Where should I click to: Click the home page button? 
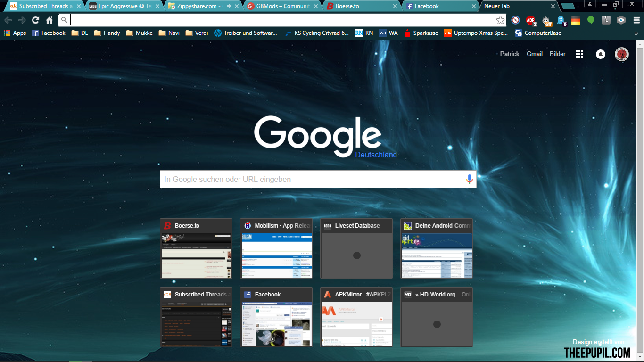coord(49,20)
